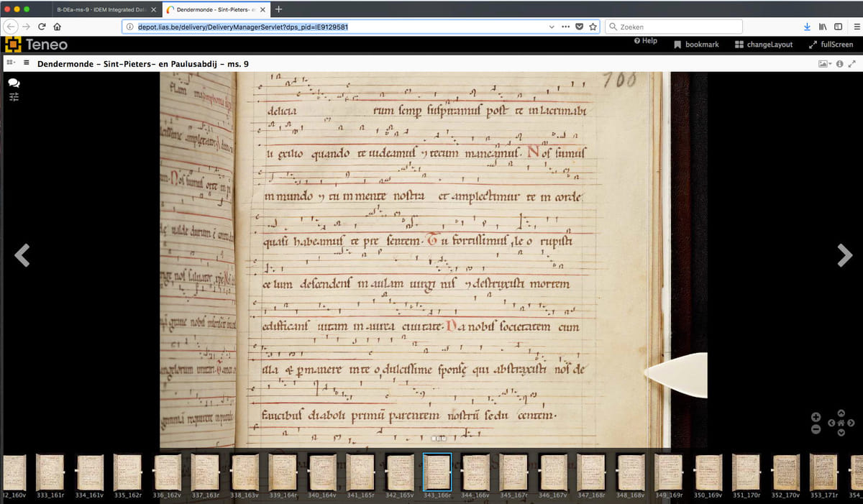Open the grid view mode dropdown
Image resolution: width=863 pixels, height=504 pixels.
point(12,64)
